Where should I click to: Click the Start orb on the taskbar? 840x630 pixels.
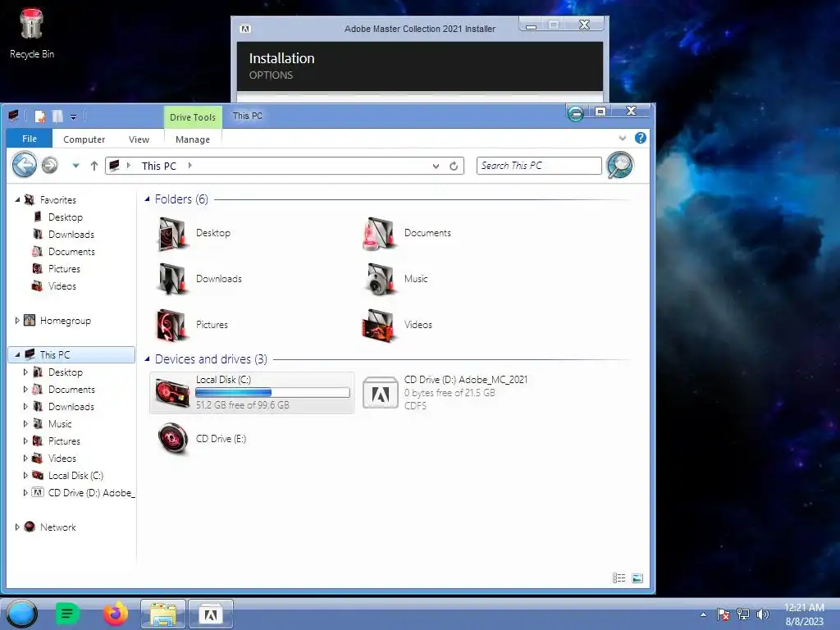pyautogui.click(x=22, y=614)
